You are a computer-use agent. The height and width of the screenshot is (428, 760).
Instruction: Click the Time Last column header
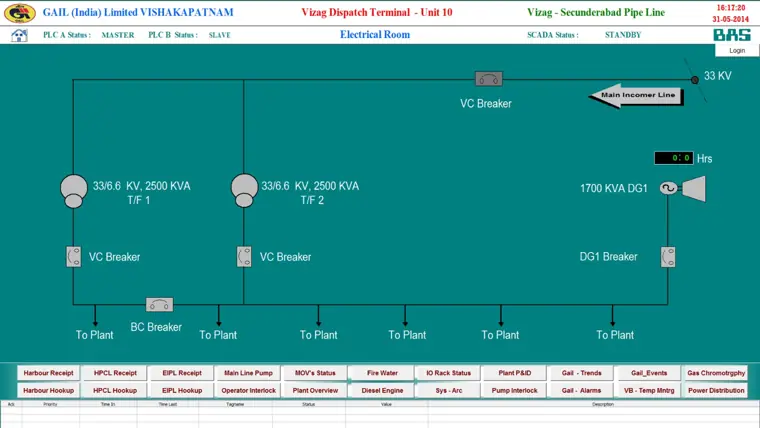click(x=168, y=404)
